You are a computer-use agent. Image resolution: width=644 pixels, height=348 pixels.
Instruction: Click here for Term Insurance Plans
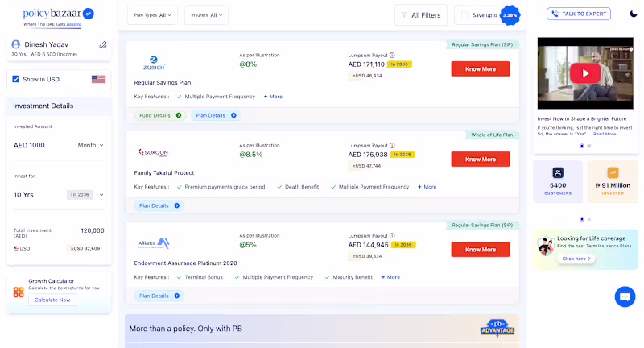[x=576, y=259]
